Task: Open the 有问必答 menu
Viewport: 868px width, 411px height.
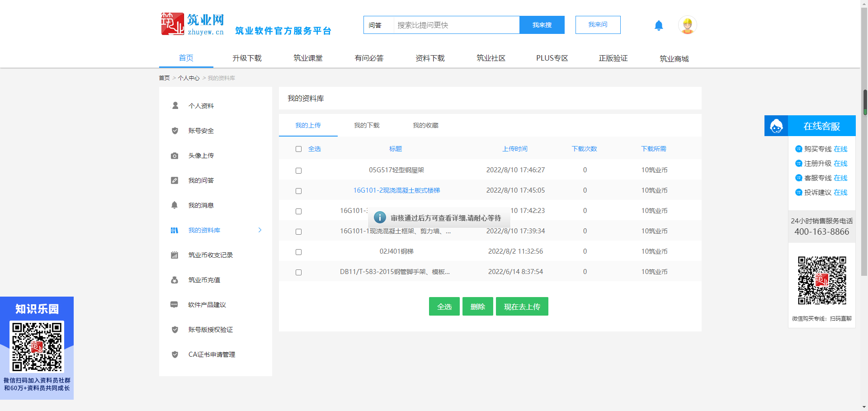Action: [369, 58]
